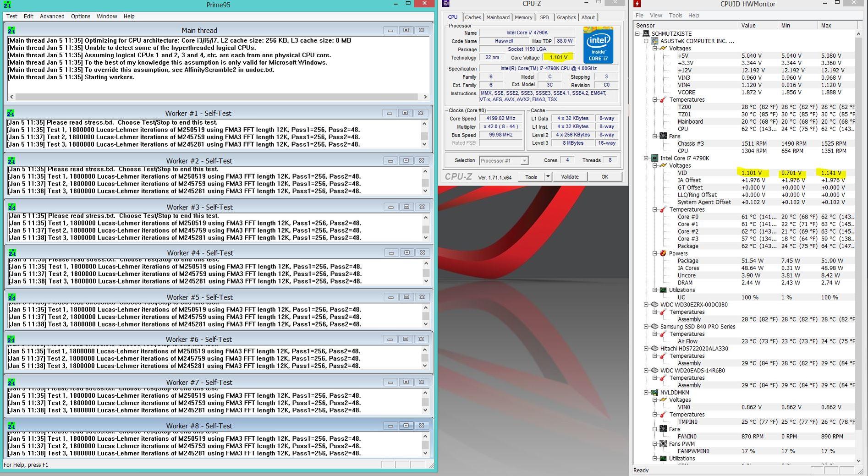The image size is (868, 476).
Task: Open the View menu in HWMonitor
Action: [x=656, y=15]
